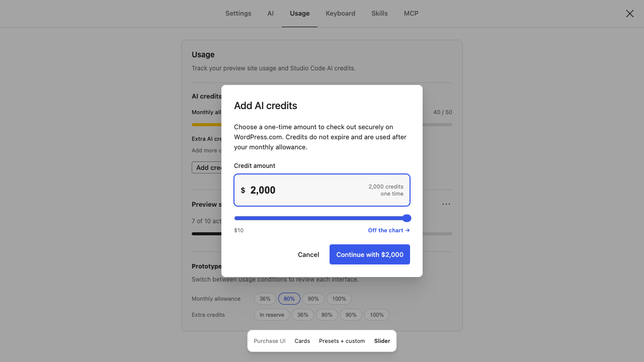Screen dimensions: 644x362
Task: Select the 90% monthly allowance option
Action: coord(313,299)
